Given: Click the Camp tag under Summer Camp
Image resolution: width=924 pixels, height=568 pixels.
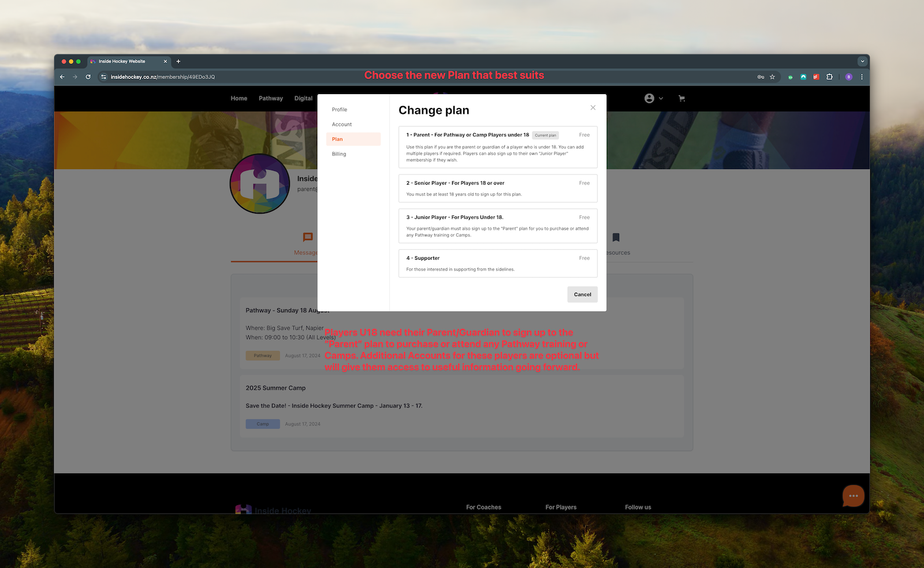Looking at the screenshot, I should point(263,424).
